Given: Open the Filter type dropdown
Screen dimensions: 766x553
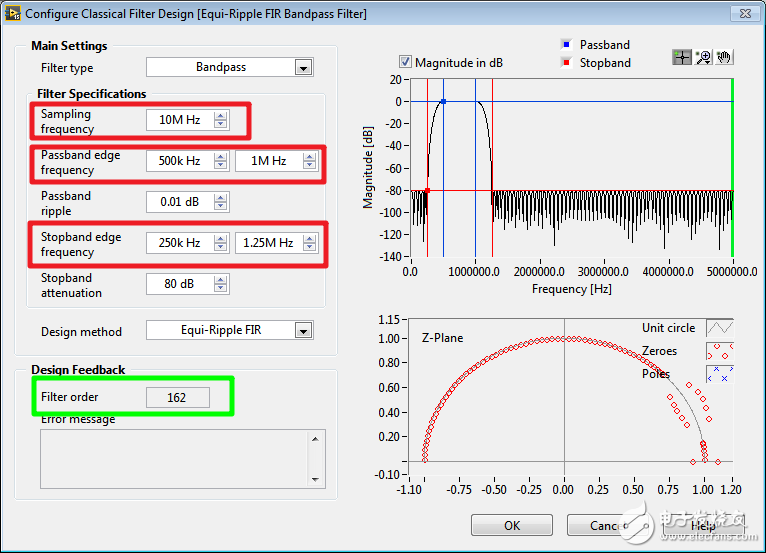Looking at the screenshot, I should 303,68.
